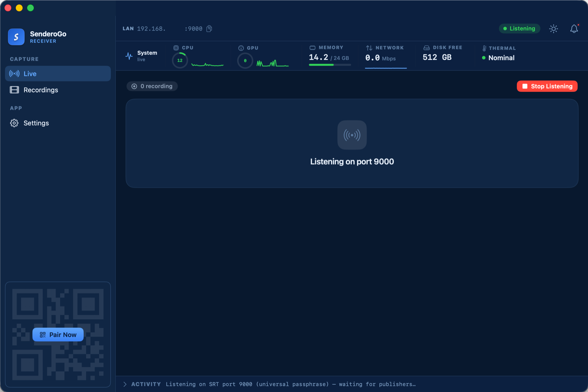The width and height of the screenshot is (588, 392).
Task: Click the CPU usage gauge
Action: 180,60
